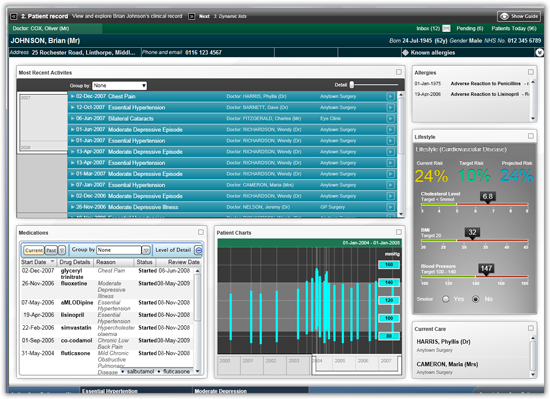Select the Past medications filter
Image resolution: width=550 pixels, height=399 pixels.
click(x=51, y=250)
